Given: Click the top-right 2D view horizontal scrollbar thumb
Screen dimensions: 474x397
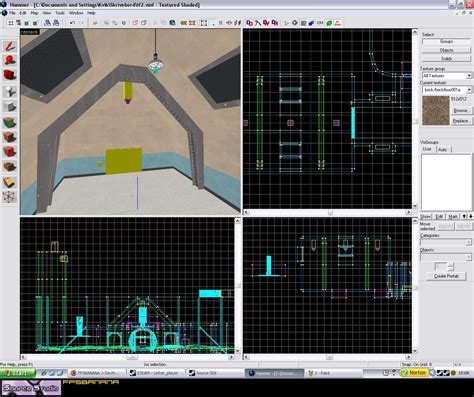Looking at the screenshot, I should [x=330, y=212].
